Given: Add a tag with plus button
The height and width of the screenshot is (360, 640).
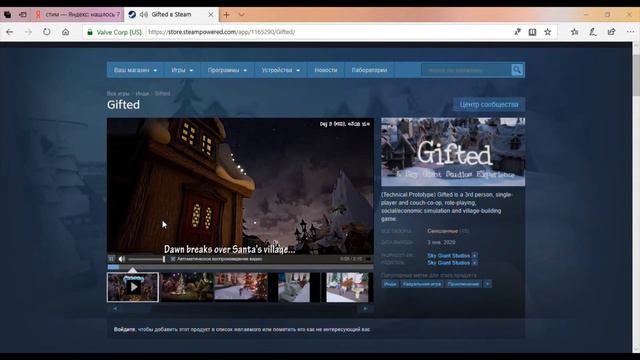Looking at the screenshot, I should pos(487,284).
